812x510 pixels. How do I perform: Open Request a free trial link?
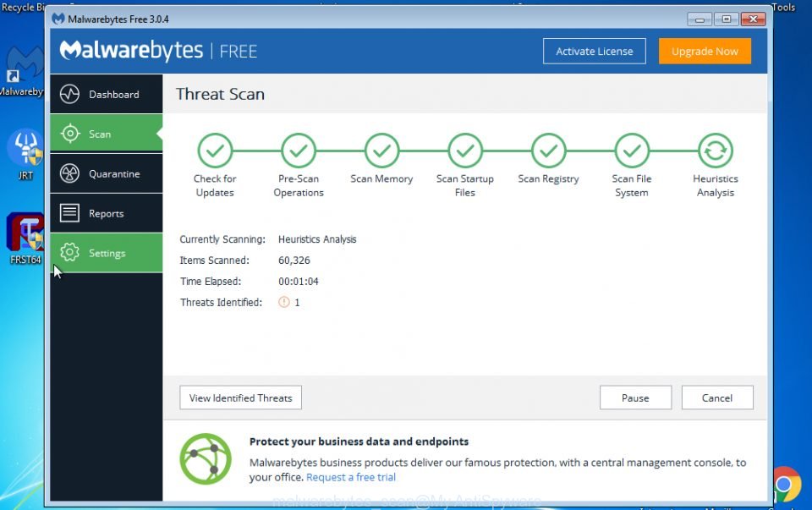[x=350, y=477]
